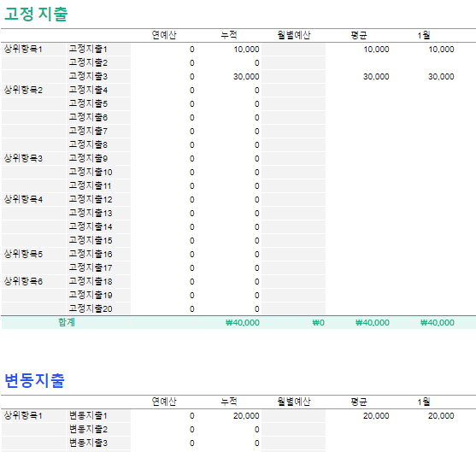Image resolution: width=476 pixels, height=452 pixels.
Task: Select the 누적 header in 고정 지출 table
Action: [x=229, y=35]
